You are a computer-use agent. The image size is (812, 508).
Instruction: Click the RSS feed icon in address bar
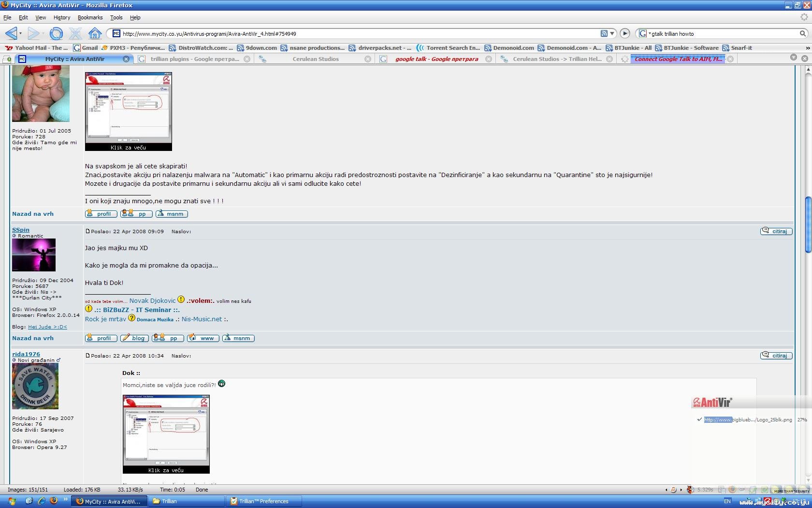point(604,33)
